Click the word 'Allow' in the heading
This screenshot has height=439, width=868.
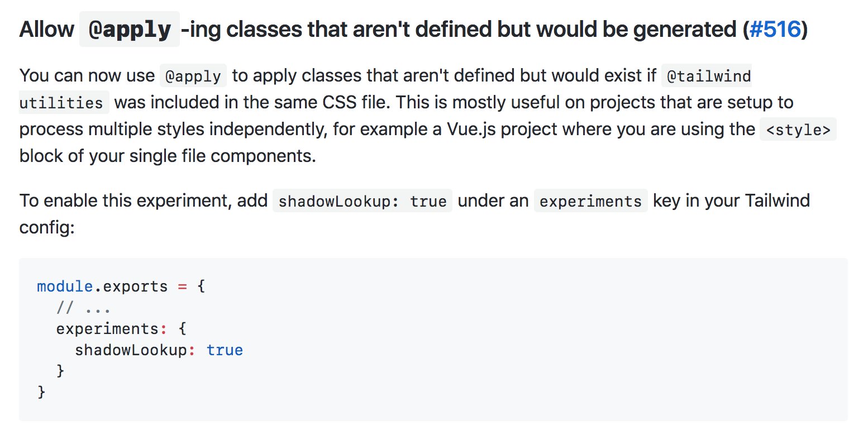(47, 29)
